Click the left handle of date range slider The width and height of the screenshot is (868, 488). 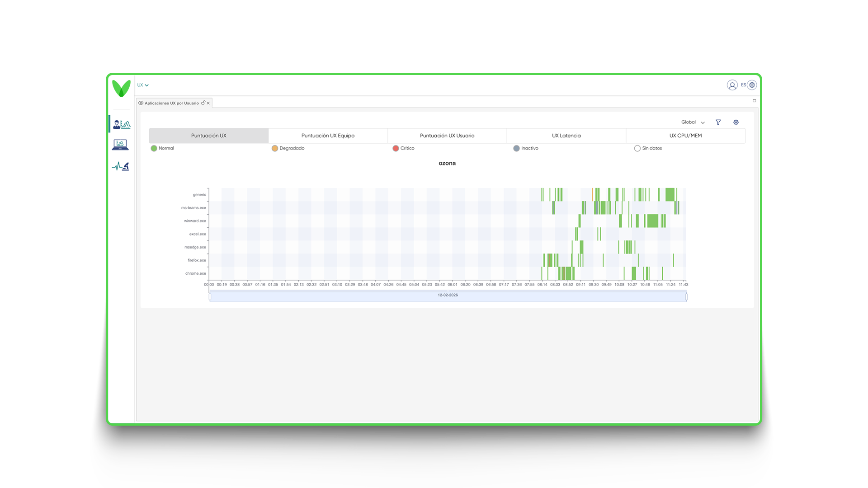coord(210,296)
